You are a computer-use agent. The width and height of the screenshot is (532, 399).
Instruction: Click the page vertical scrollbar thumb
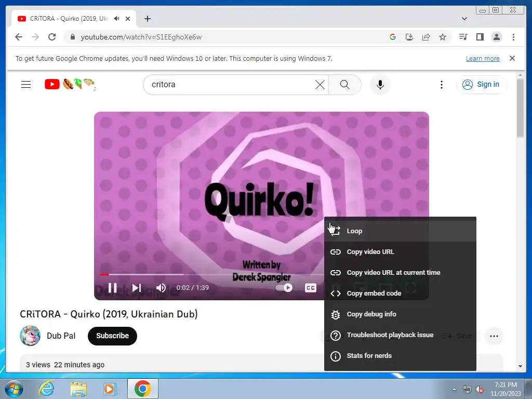[520, 108]
